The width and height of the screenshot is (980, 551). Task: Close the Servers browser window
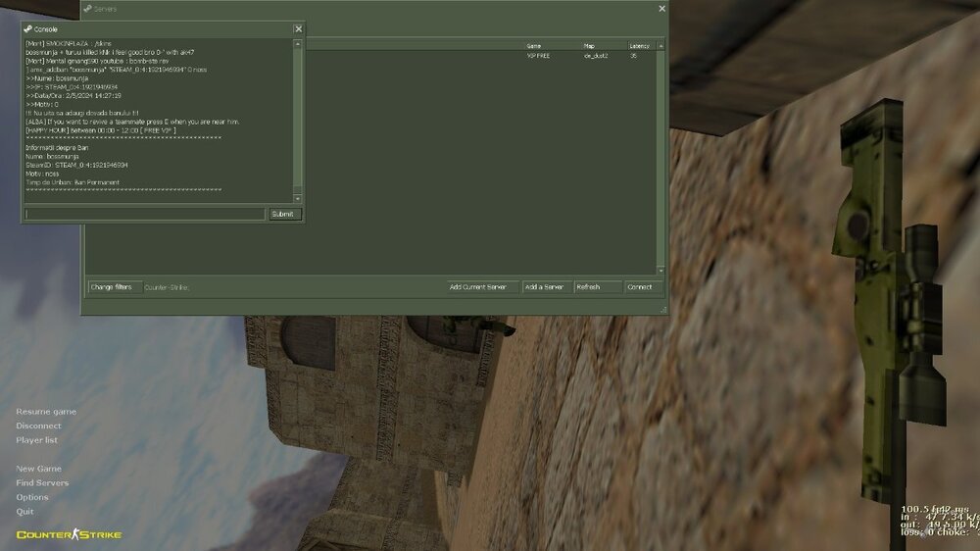pos(661,9)
